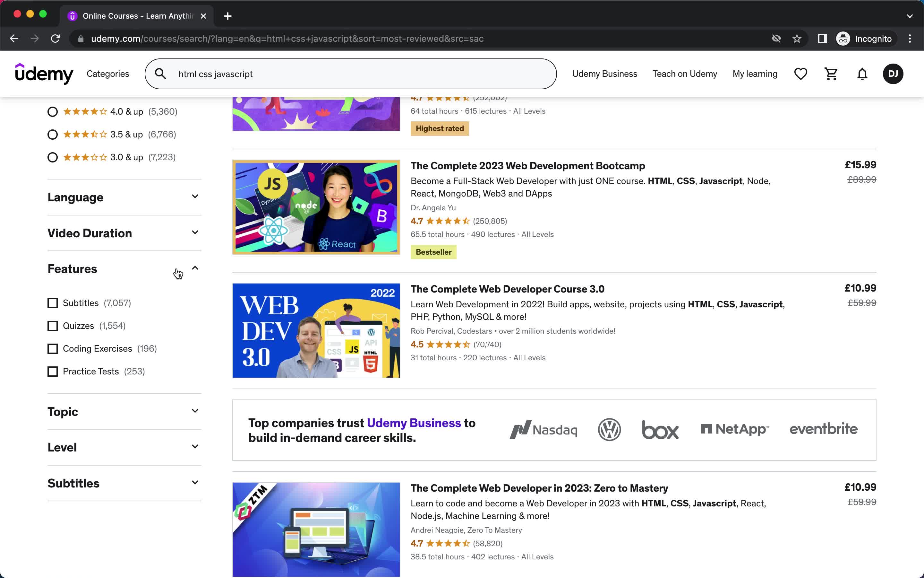Click the eventbrite logo
This screenshot has width=924, height=578.
(824, 429)
